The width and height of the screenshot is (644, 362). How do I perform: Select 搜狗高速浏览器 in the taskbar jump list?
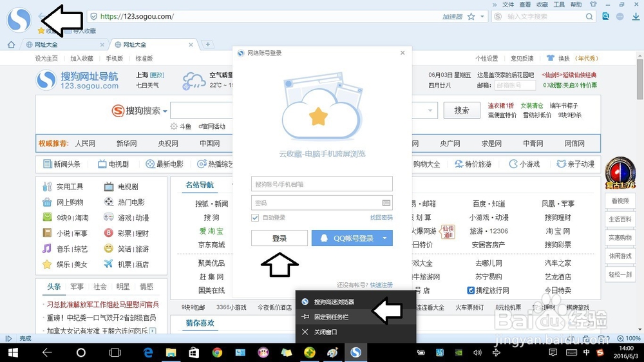point(355,302)
